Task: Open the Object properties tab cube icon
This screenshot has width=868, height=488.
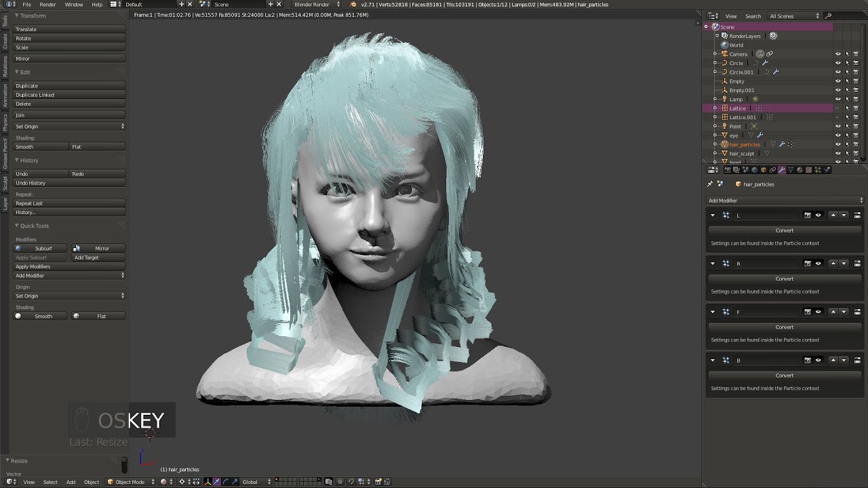Action: tap(764, 170)
